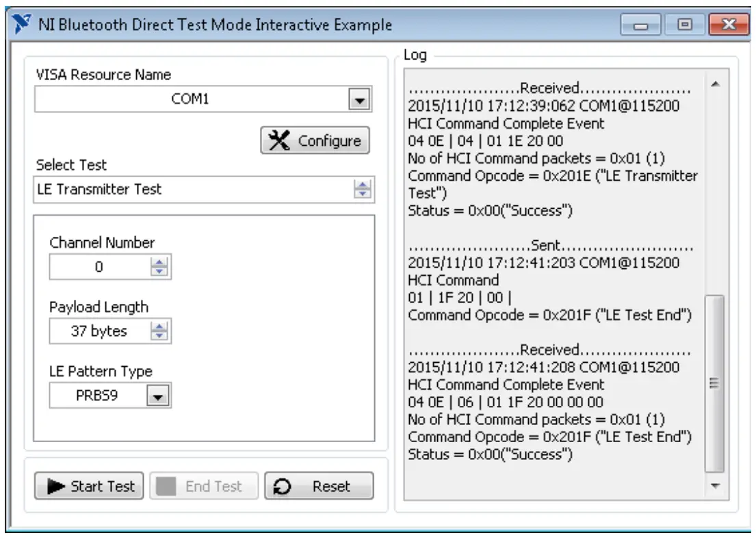
Task: Increase Payload Length with up arrow
Action: pyautogui.click(x=159, y=326)
